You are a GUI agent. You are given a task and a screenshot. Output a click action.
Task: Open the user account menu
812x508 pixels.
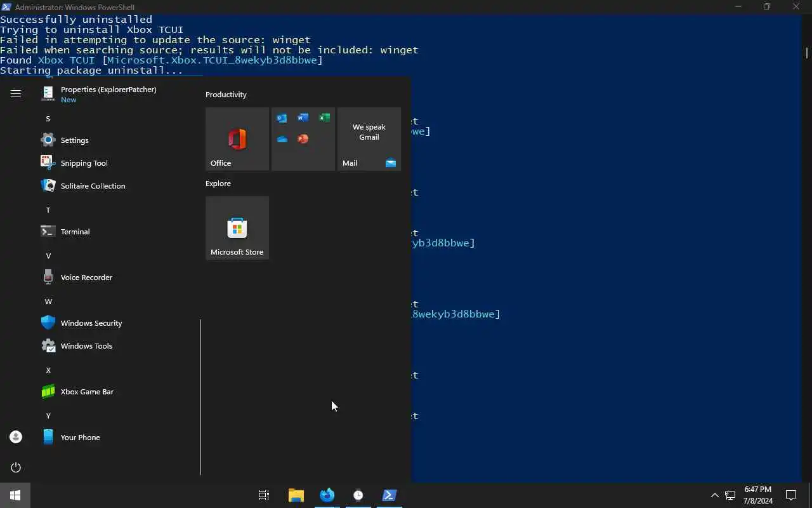tap(16, 437)
